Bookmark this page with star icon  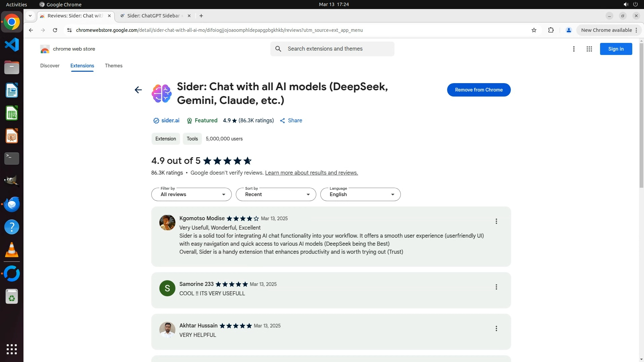click(x=534, y=30)
